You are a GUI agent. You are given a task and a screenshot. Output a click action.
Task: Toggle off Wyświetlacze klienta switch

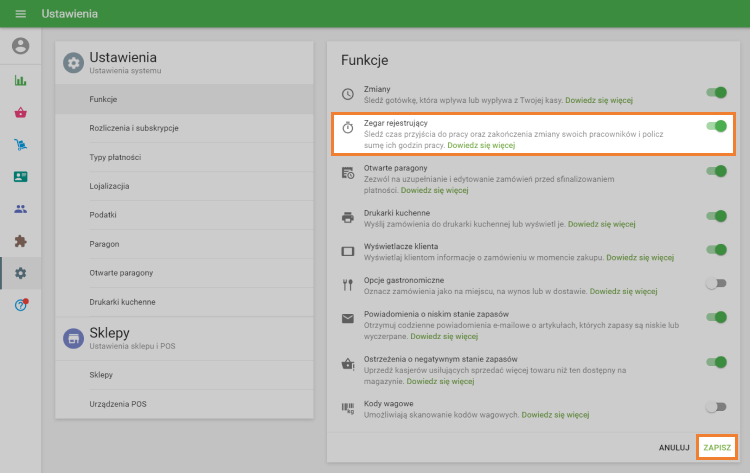click(716, 249)
